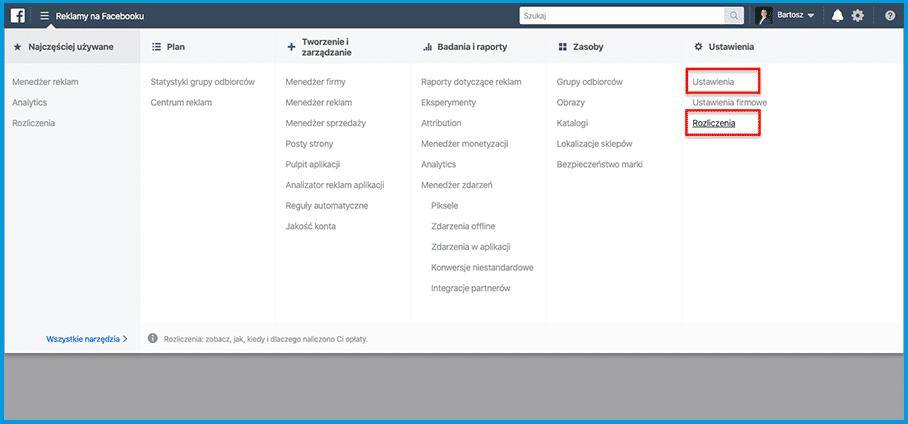This screenshot has height=424, width=908.
Task: Open the hamburger menu icon
Action: [45, 16]
